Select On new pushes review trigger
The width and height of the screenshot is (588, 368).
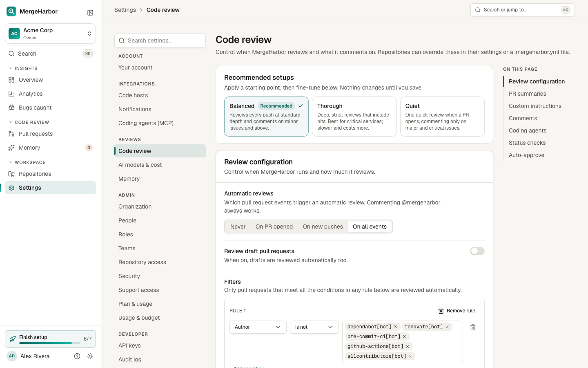[x=323, y=227]
